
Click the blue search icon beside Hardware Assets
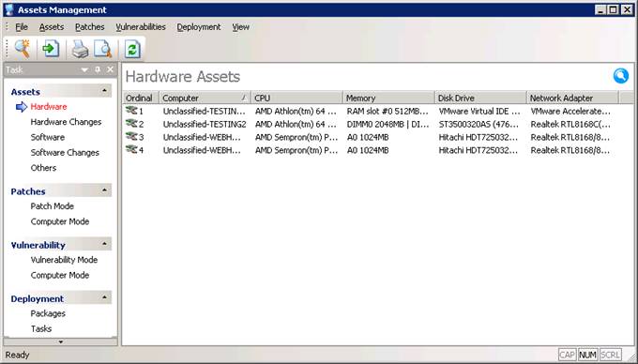(621, 76)
